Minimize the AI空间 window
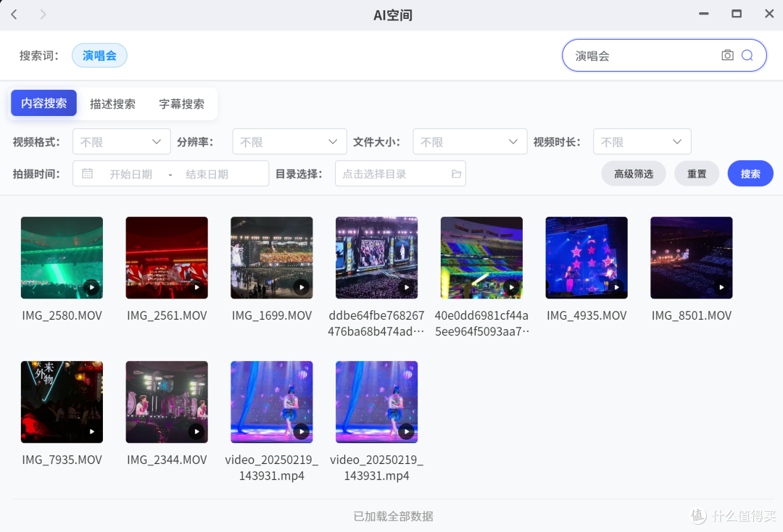Screen dimensions: 783x532 click(703, 14)
